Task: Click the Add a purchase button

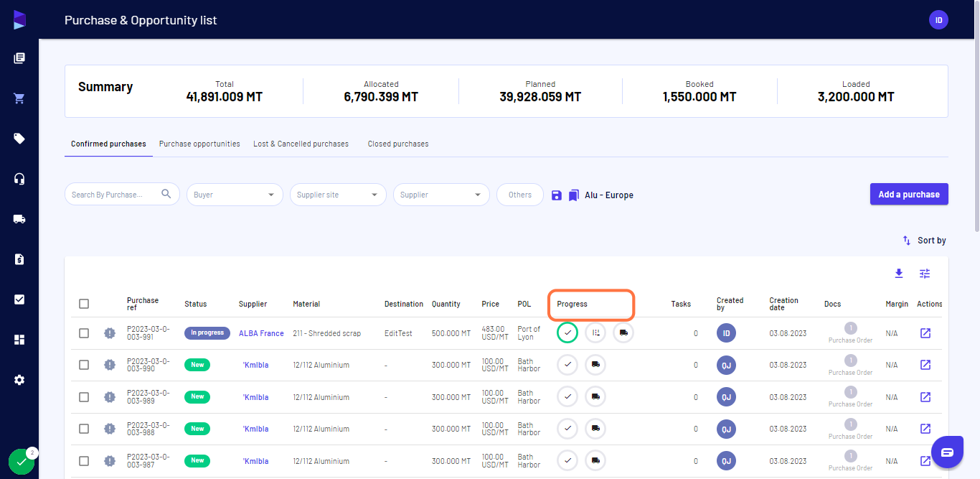Action: pyautogui.click(x=909, y=194)
